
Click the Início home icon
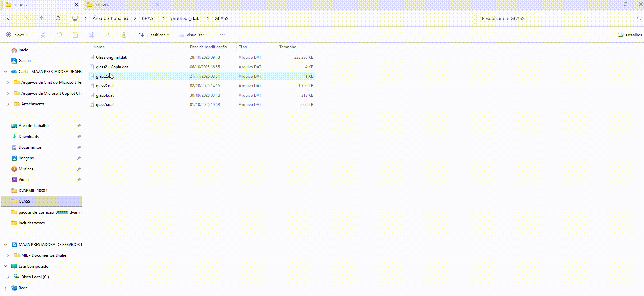14,50
